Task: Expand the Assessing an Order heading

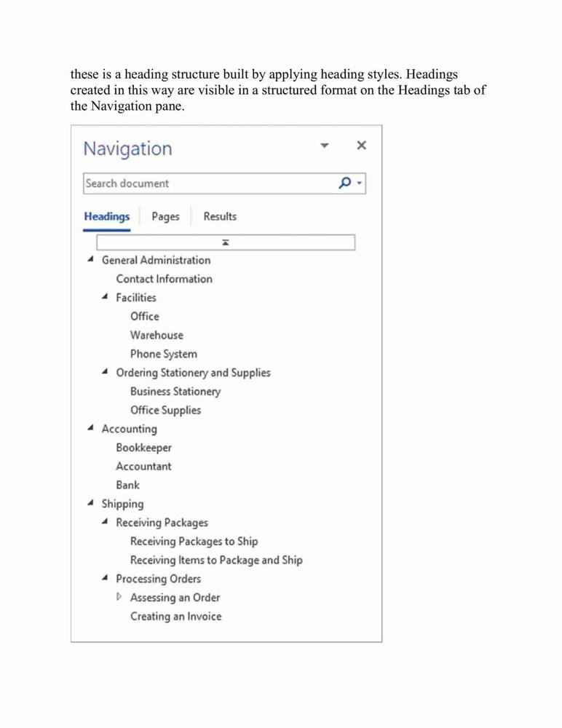Action: [x=119, y=597]
